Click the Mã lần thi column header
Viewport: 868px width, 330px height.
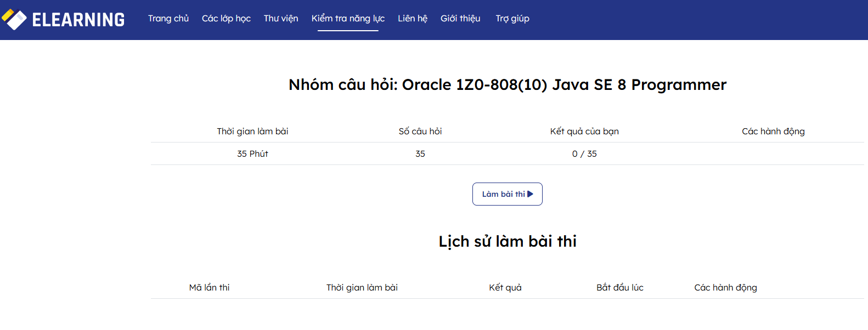tap(209, 288)
